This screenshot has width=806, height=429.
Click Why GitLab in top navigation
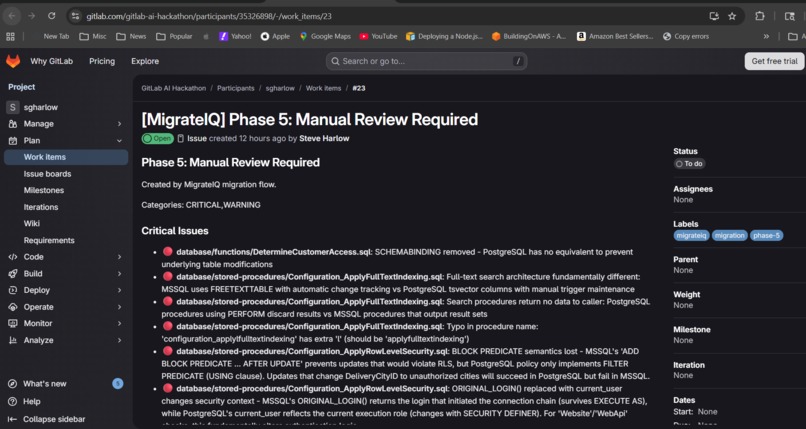coord(51,61)
